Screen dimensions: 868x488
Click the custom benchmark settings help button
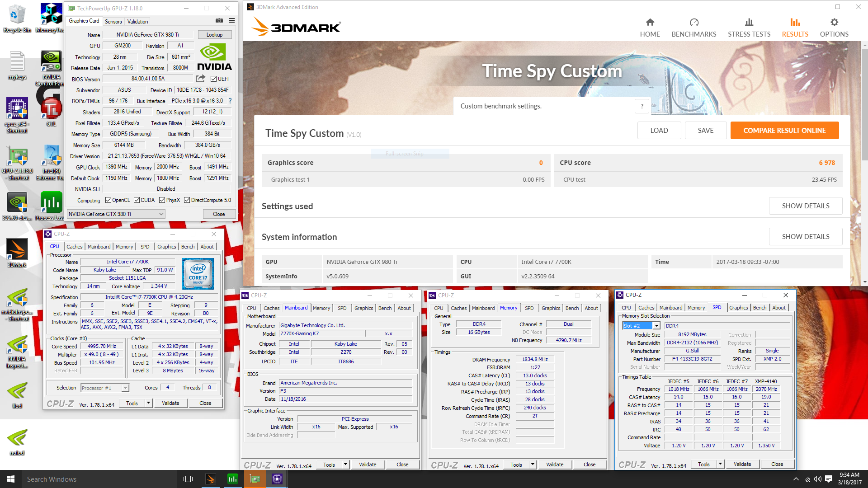pyautogui.click(x=642, y=106)
